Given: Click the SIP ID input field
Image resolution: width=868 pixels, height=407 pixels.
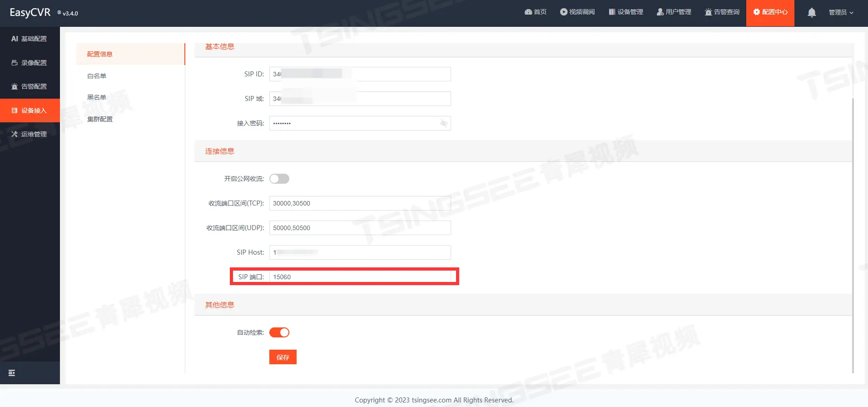Looking at the screenshot, I should 360,74.
